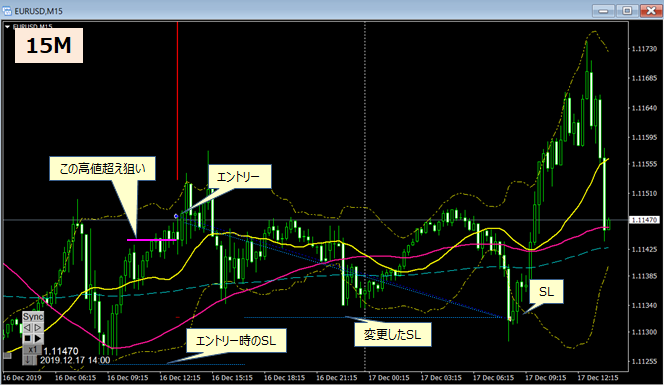
Task: Open the EURUSD,M15 dropdown triangle at top-left
Action: coord(7,27)
